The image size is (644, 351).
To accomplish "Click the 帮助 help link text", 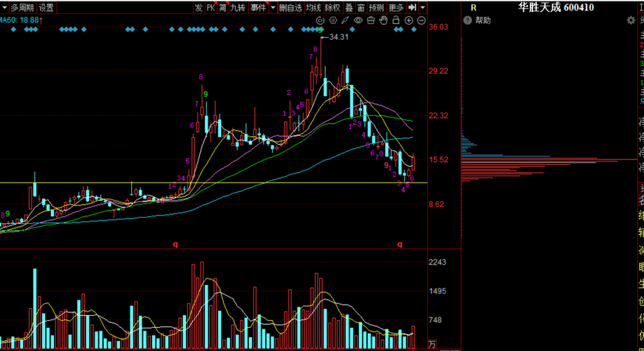I will [483, 20].
